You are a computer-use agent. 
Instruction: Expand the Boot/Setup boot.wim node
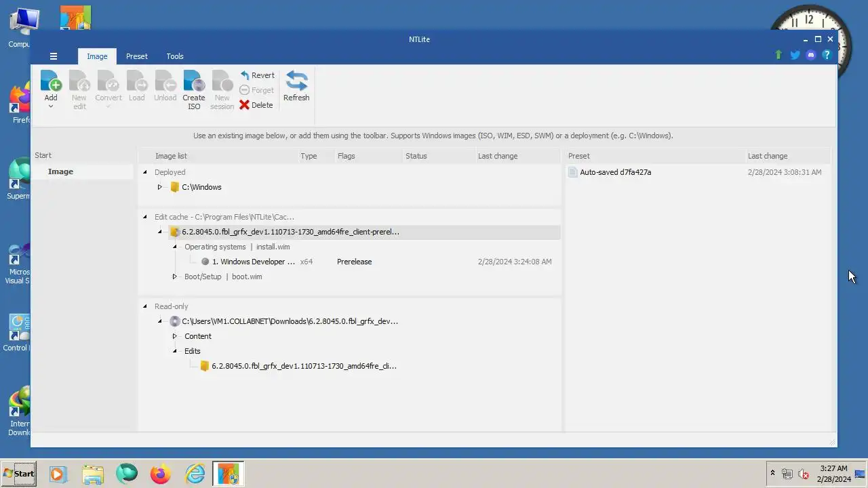(175, 277)
